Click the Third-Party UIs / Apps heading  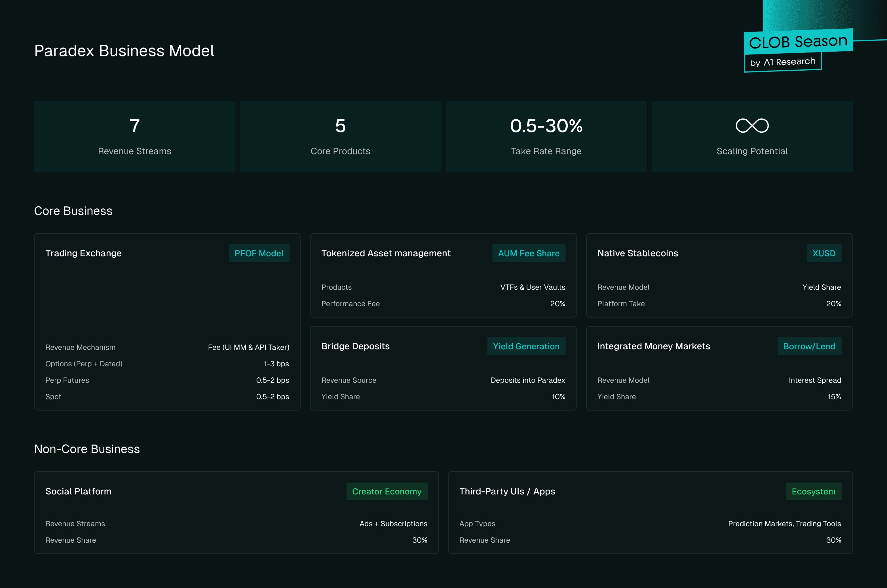pos(507,492)
